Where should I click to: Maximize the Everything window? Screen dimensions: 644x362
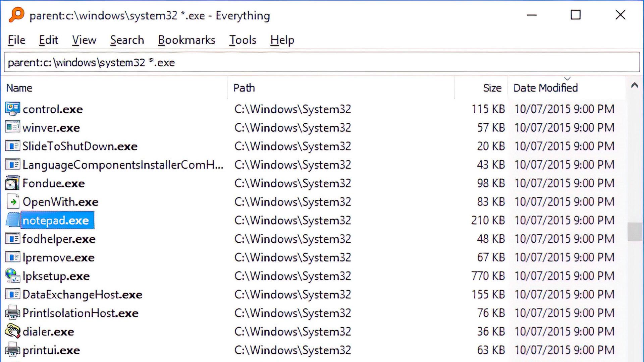[x=576, y=15]
